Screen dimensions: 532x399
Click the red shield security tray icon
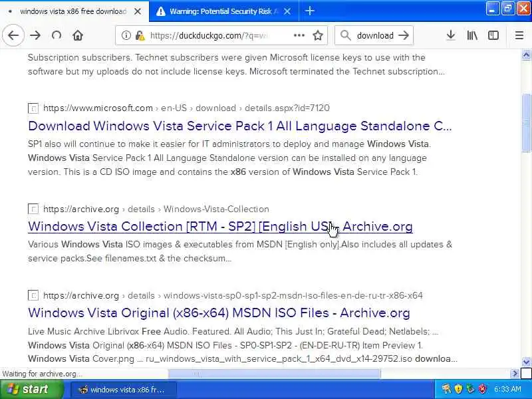(482, 389)
